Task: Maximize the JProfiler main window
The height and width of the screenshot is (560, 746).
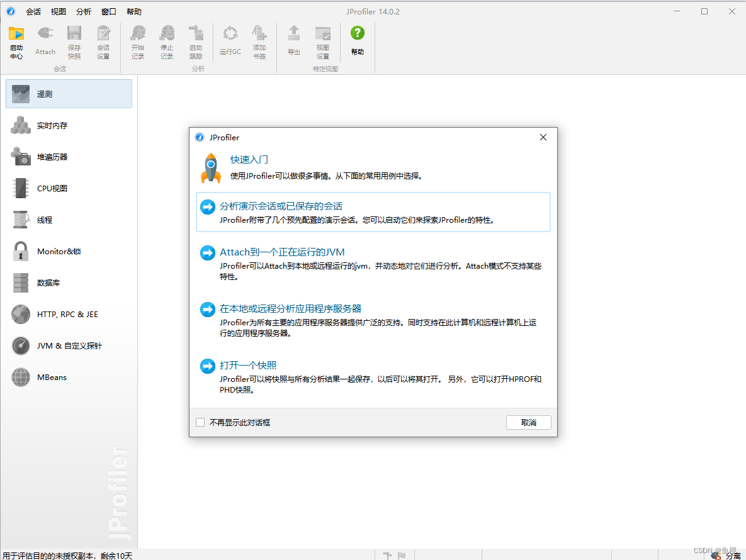Action: [704, 11]
